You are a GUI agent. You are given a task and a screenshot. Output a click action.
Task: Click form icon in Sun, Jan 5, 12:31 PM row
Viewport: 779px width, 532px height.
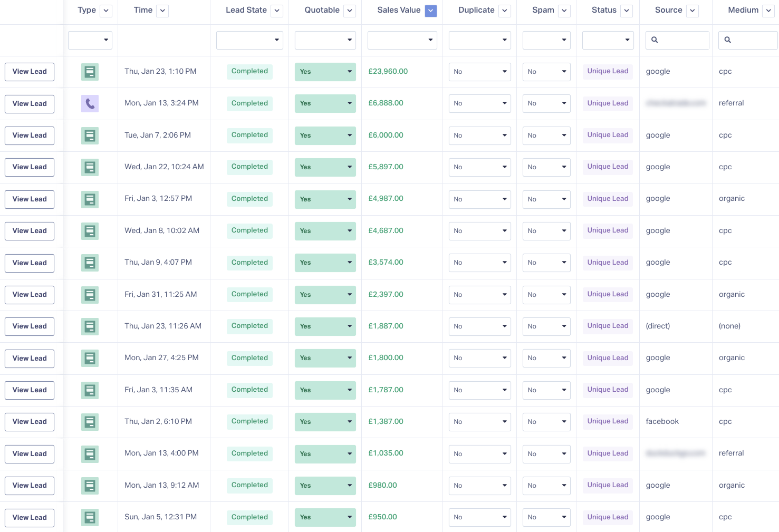[x=90, y=517]
